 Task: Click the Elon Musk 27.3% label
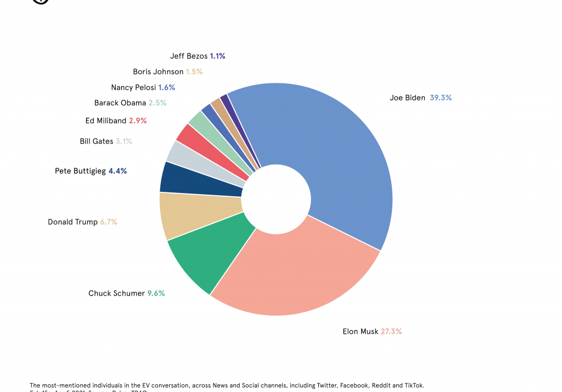click(372, 331)
